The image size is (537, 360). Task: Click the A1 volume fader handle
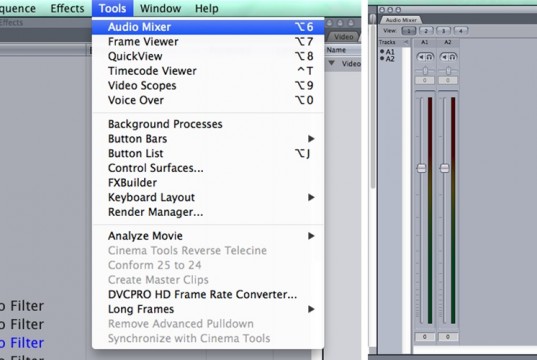click(422, 168)
